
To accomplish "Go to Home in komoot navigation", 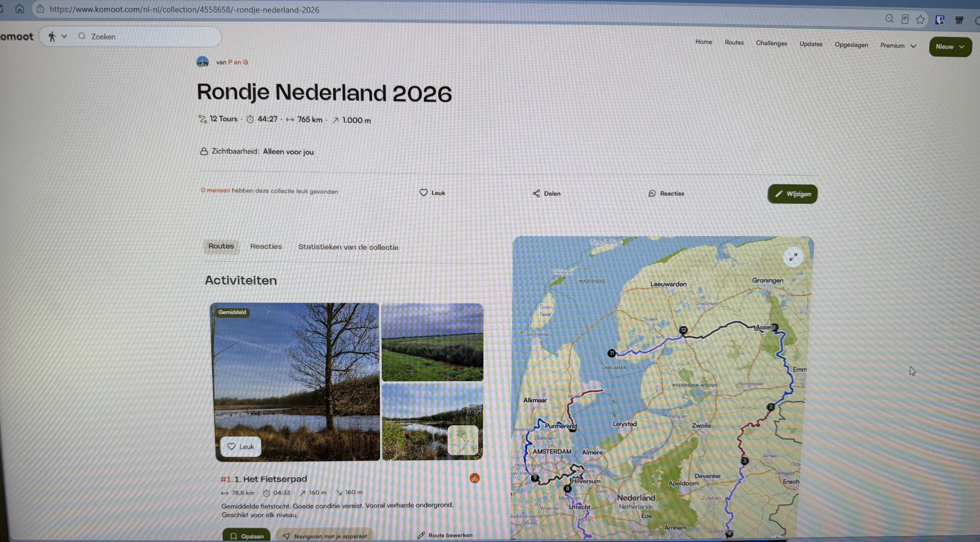I will (x=704, y=42).
